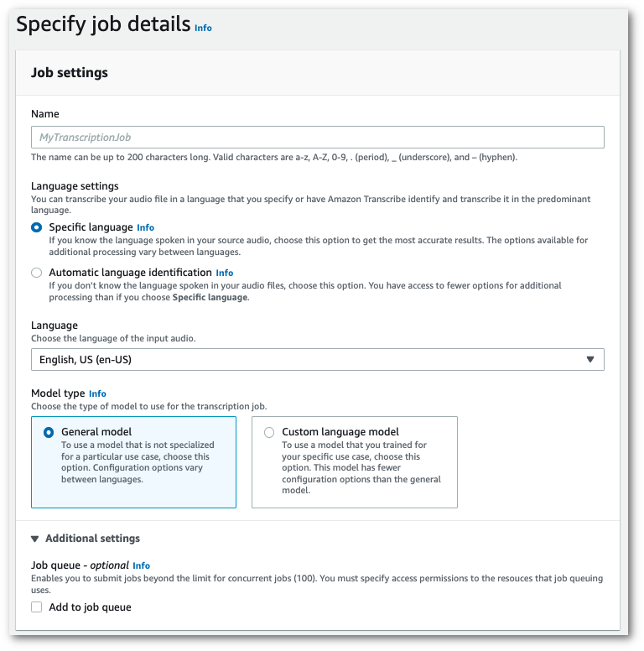Viewport: 644px width, 651px height.
Task: Enable the Add to job queue checkbox
Action: coord(37,607)
